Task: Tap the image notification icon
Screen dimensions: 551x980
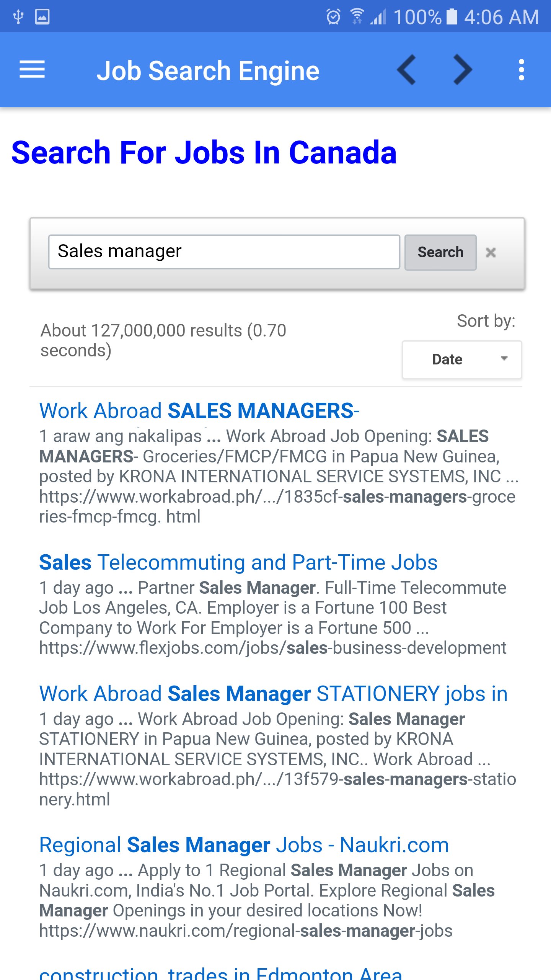Action: pos(42,17)
